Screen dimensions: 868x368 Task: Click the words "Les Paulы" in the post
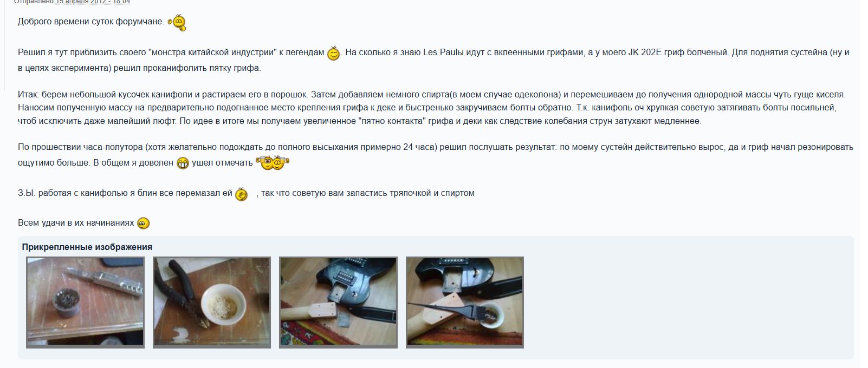tap(443, 52)
